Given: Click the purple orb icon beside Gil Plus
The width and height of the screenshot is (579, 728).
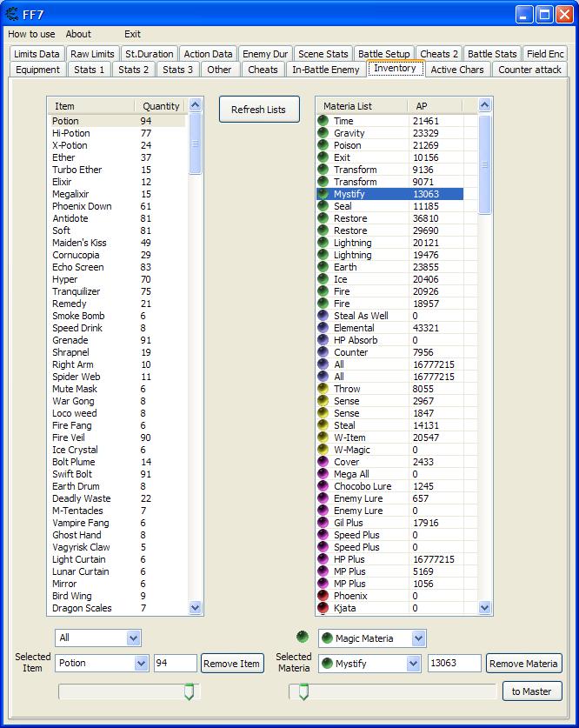Looking at the screenshot, I should coord(323,523).
